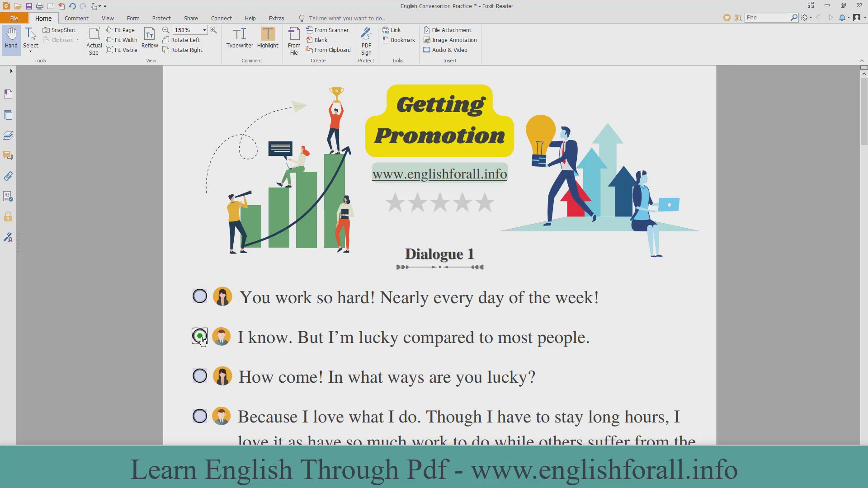
Task: Activate the Highlight tool
Action: [268, 38]
